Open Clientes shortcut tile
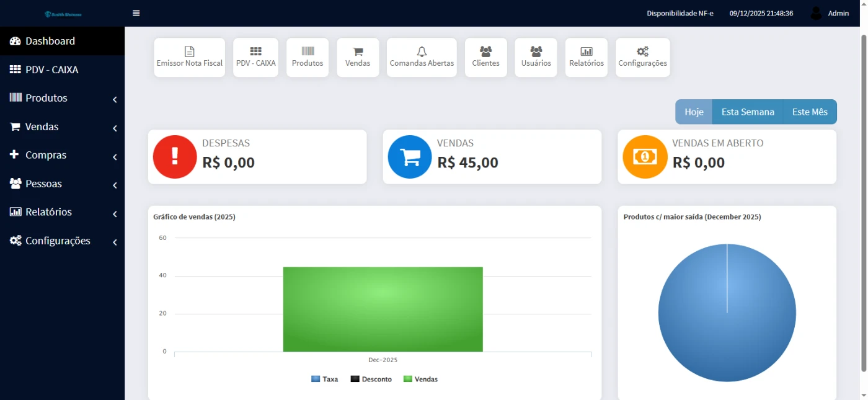Screen dimensions: 868x400 point(485,57)
